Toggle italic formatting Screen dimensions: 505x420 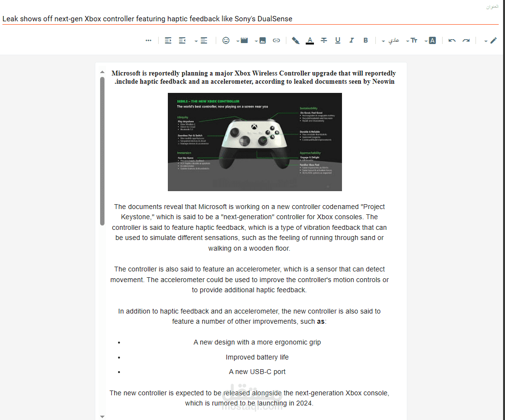[352, 40]
